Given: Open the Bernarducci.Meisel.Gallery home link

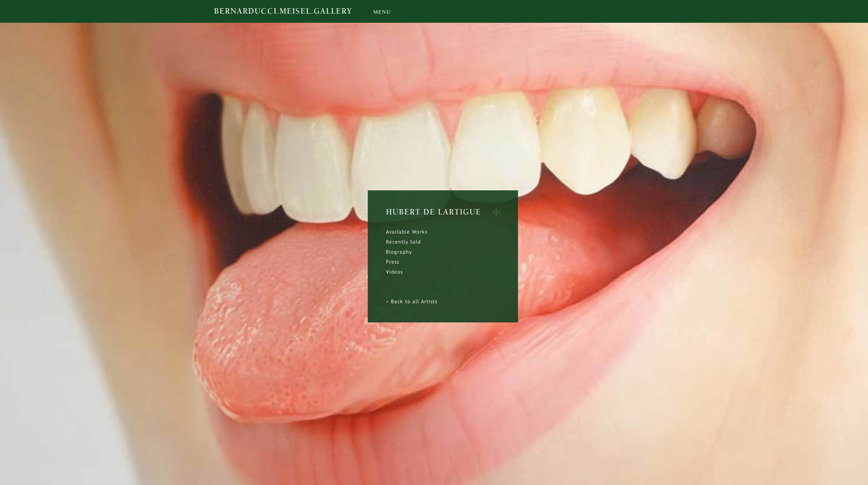Looking at the screenshot, I should [283, 11].
